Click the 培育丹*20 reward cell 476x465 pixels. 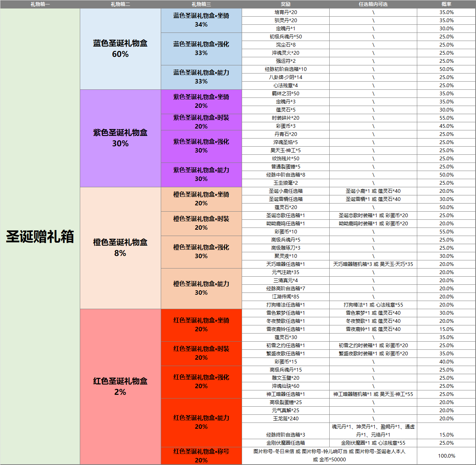coord(285,12)
